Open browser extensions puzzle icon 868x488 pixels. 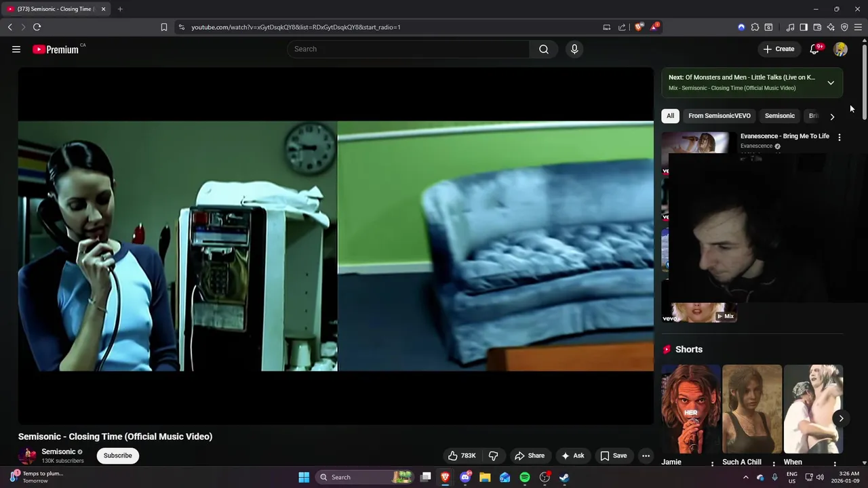755,27
